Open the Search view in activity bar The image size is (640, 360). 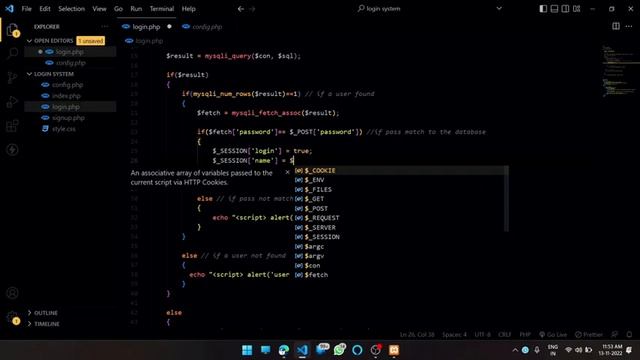(12, 53)
